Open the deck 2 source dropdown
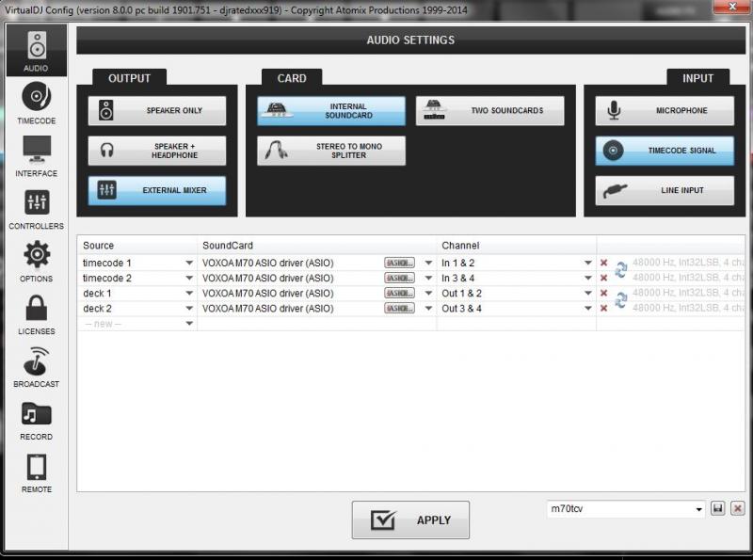Image resolution: width=753 pixels, height=560 pixels. pyautogui.click(x=189, y=309)
